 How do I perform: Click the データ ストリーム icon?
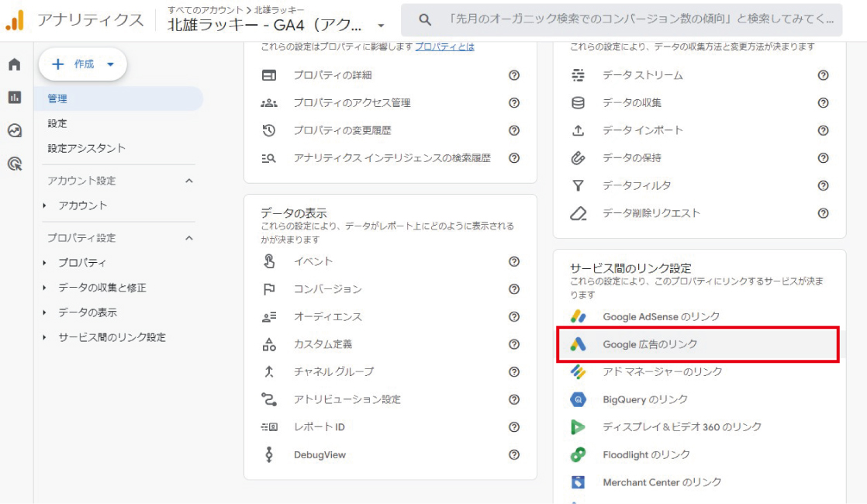578,75
